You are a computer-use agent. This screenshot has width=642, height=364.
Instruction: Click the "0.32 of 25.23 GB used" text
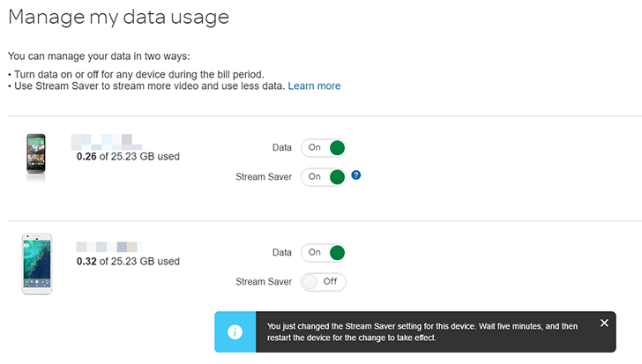(128, 262)
